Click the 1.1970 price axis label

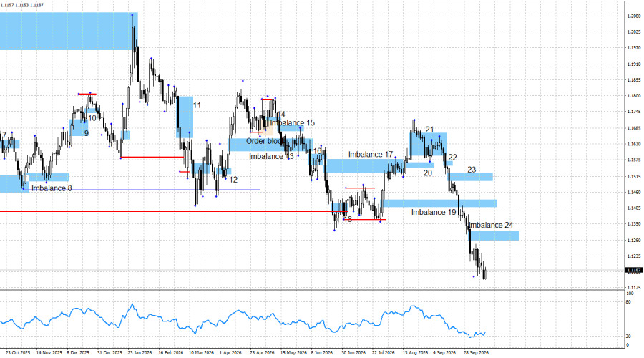coord(634,48)
